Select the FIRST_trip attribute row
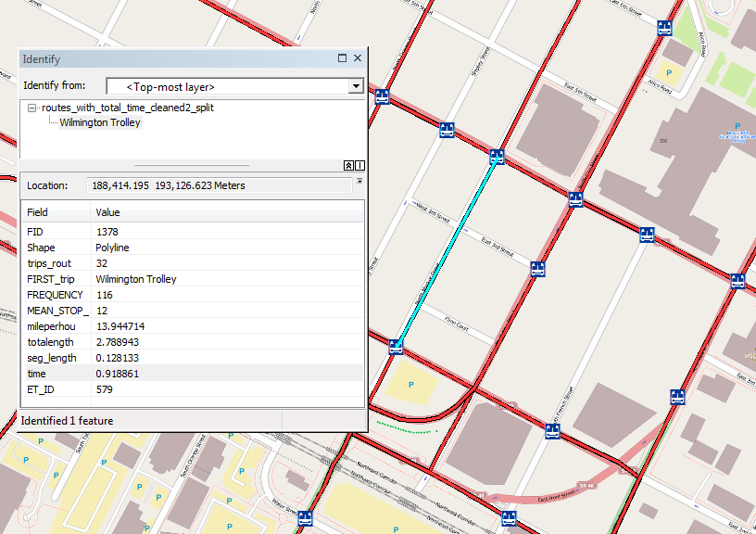Image resolution: width=756 pixels, height=534 pixels. coord(185,279)
